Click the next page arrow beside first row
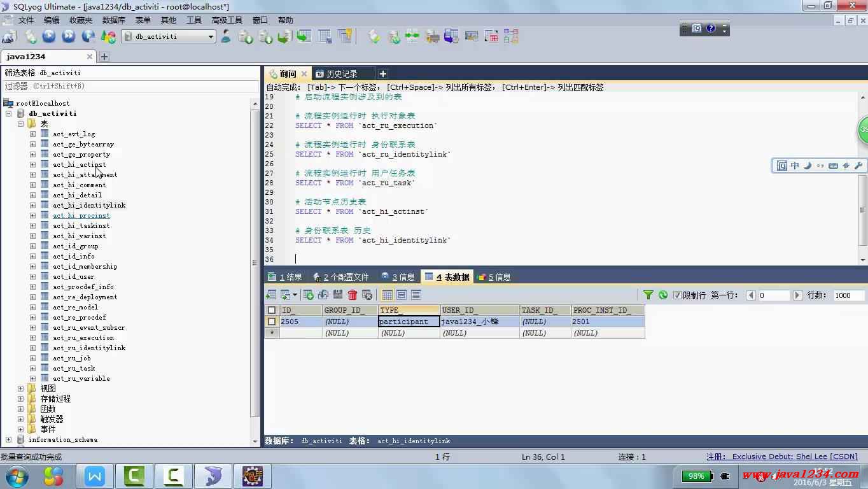868x489 pixels. (797, 295)
